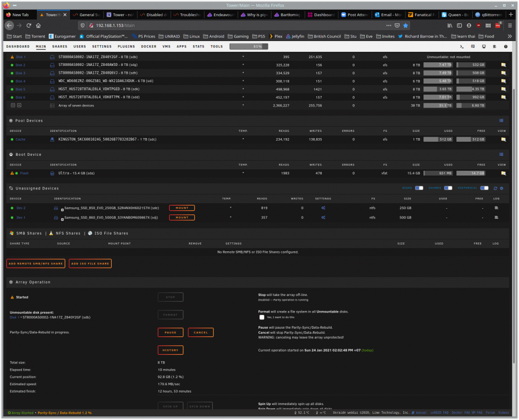519x420 pixels.
Task: Open the terminal icon in Unraid header
Action: pyautogui.click(x=462, y=47)
